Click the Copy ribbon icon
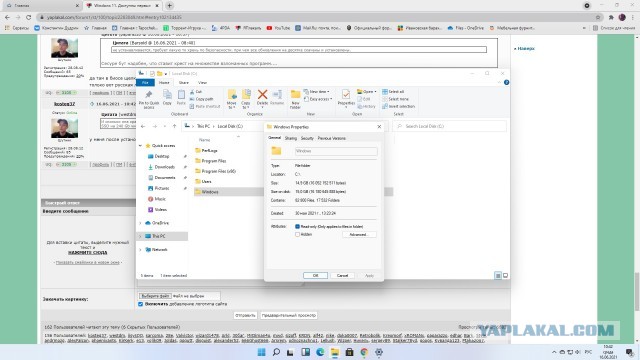This screenshot has width=640, height=360. (167, 95)
